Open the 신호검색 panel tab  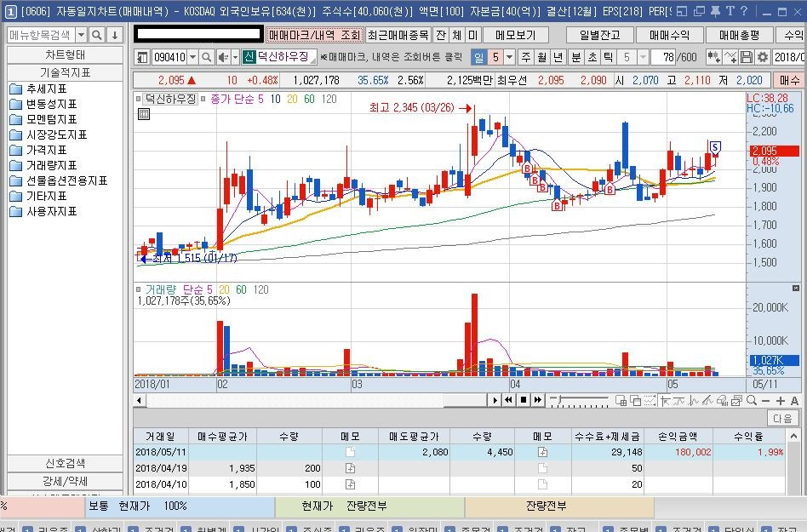click(65, 463)
